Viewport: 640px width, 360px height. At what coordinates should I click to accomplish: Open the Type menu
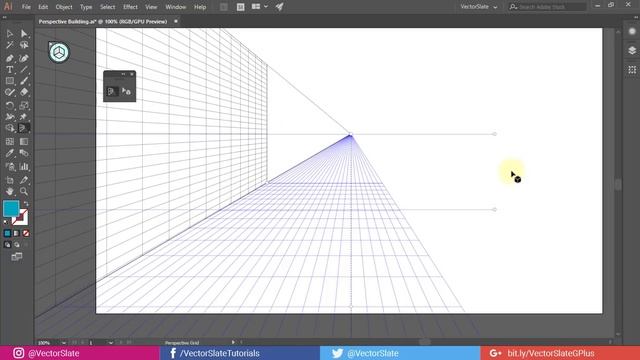86,7
